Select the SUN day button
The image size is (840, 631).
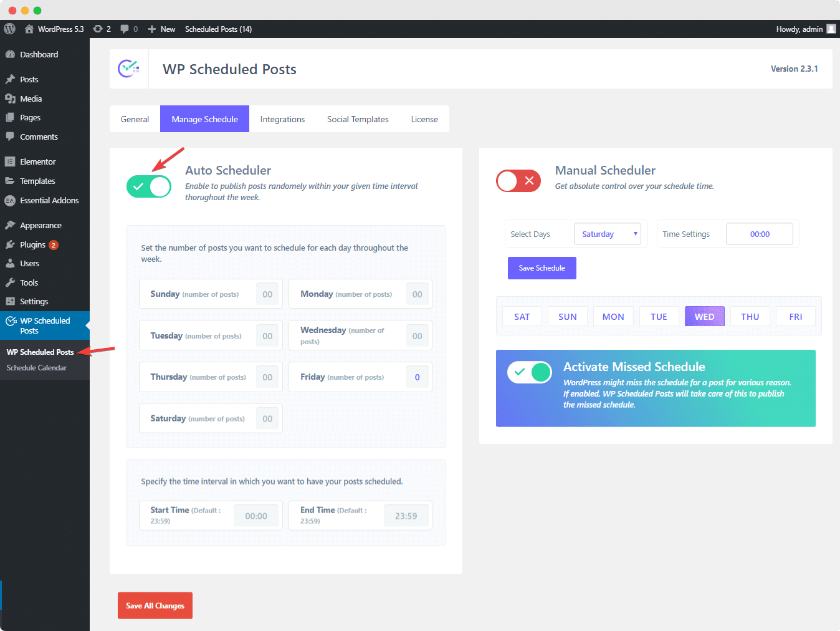click(x=568, y=317)
